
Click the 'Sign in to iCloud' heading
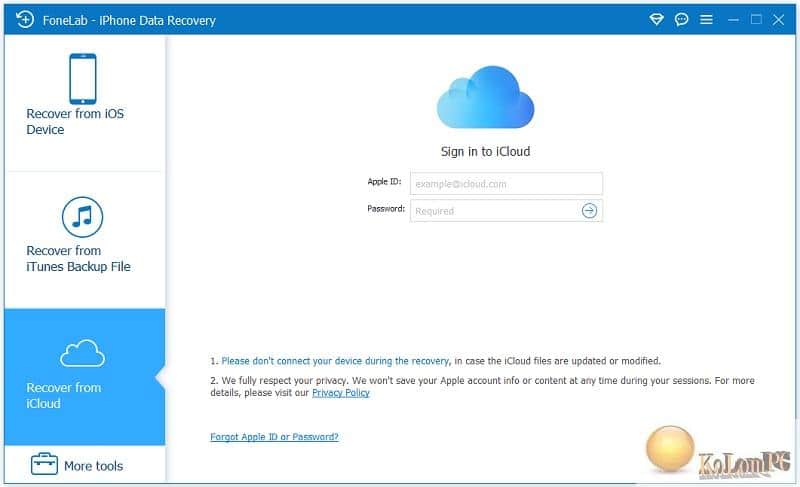485,151
